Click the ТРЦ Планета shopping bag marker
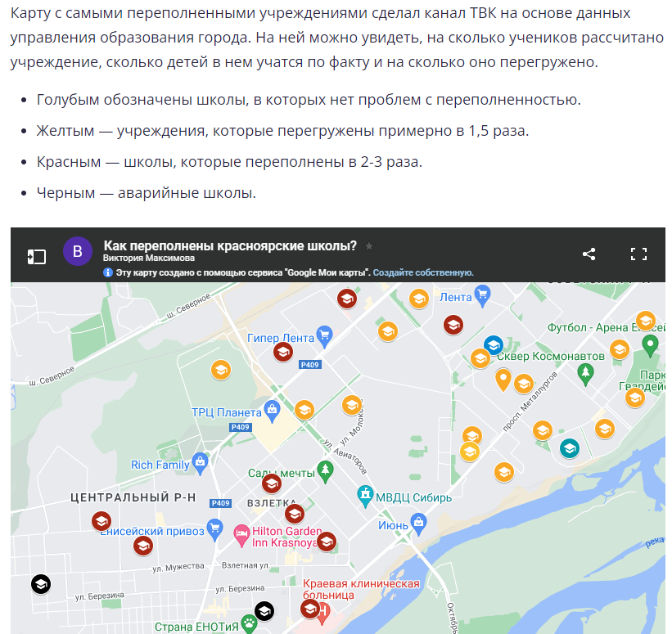 pyautogui.click(x=272, y=411)
